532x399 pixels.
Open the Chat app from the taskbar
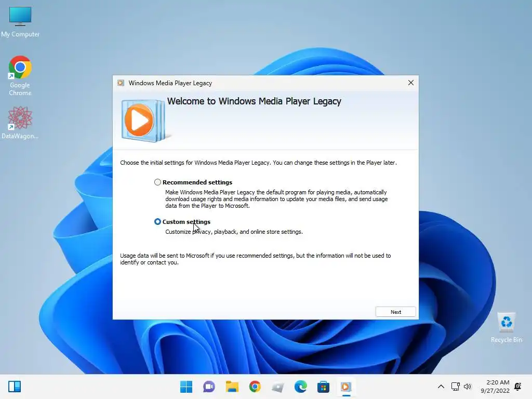coord(209,387)
